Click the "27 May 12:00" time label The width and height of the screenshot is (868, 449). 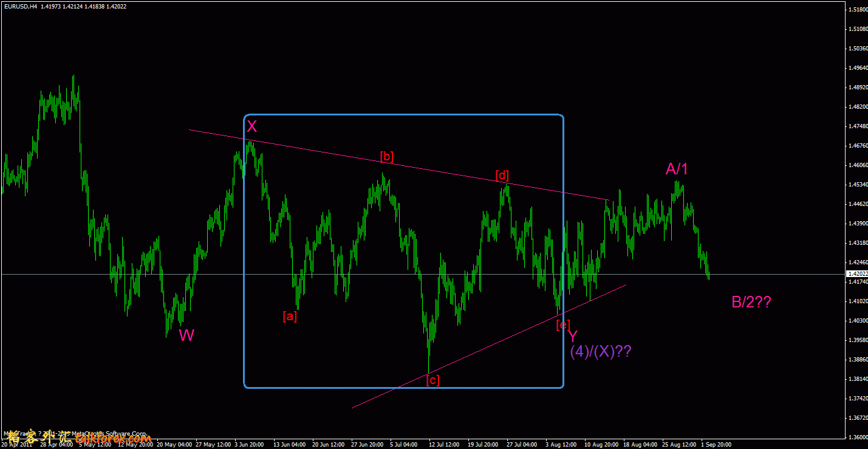click(x=213, y=444)
